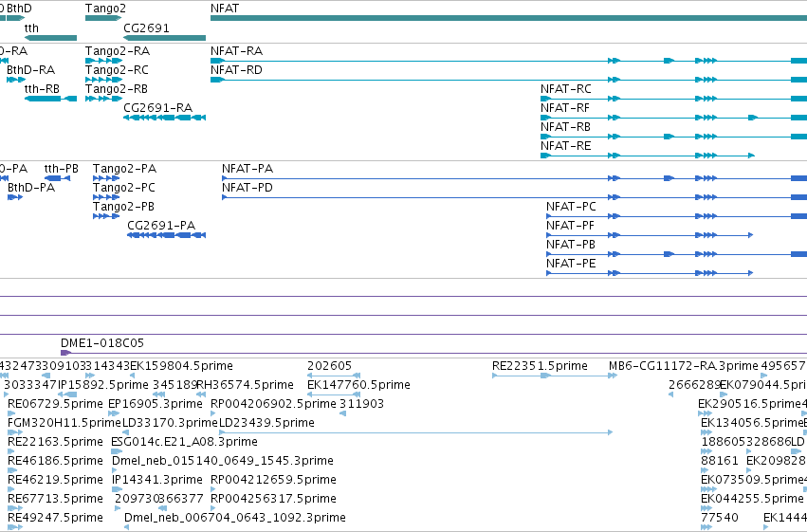Select the tth gene label

(x=31, y=28)
